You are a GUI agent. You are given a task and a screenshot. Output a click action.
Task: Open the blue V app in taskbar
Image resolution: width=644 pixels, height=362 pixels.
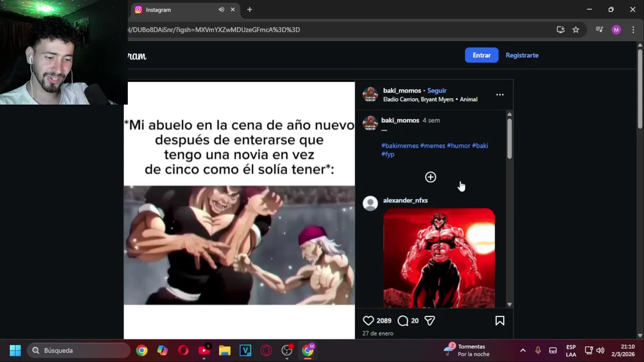tap(246, 350)
